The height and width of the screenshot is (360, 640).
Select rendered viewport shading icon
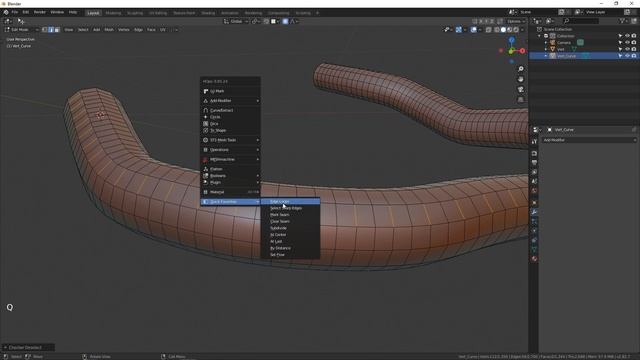coord(516,30)
